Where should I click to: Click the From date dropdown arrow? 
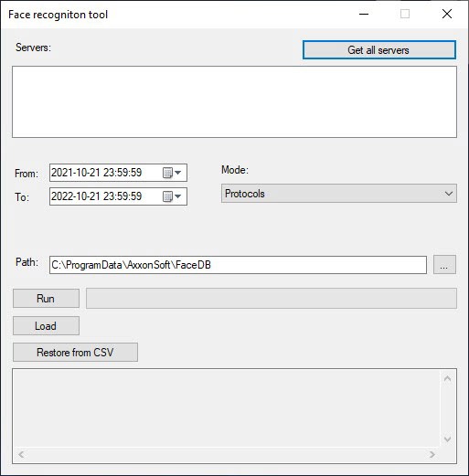coord(178,173)
